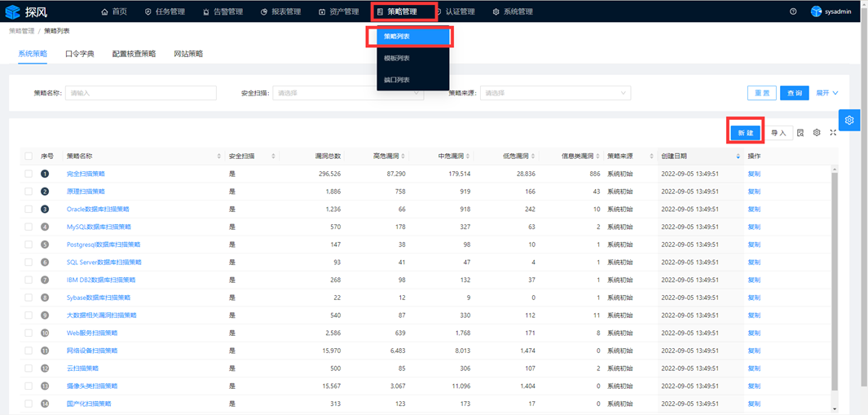Open the 首页 top menu

pos(114,11)
